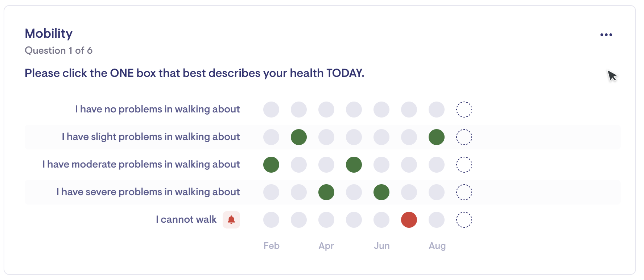The height and width of the screenshot is (280, 644).
Task: Open the three-dot more options menu
Action: (x=606, y=35)
